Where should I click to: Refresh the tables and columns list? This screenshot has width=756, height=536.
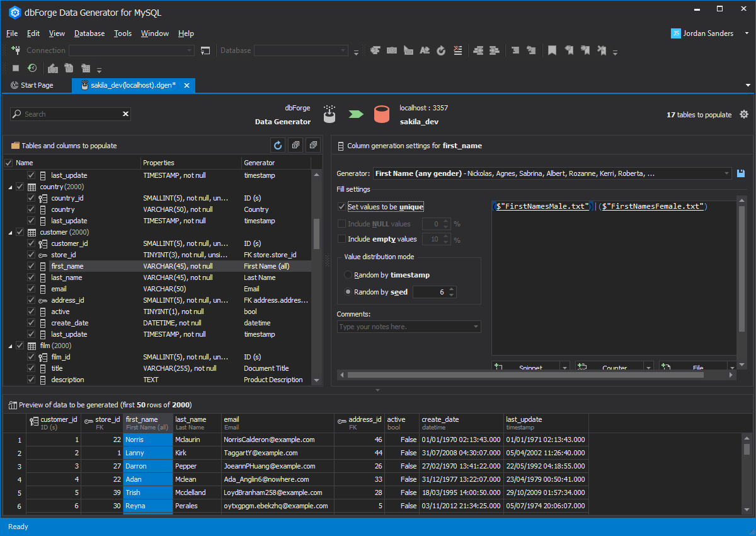point(278,146)
